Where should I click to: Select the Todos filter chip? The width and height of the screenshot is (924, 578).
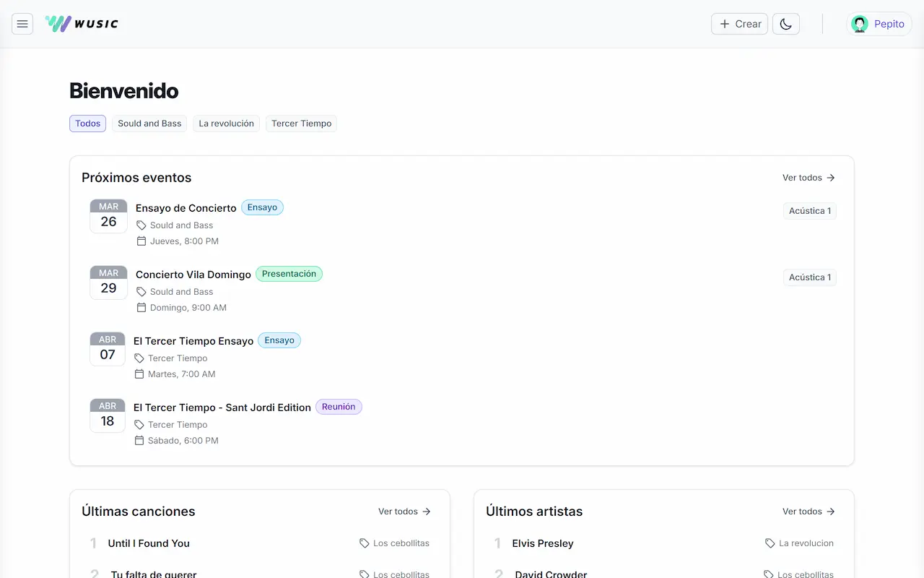click(87, 123)
